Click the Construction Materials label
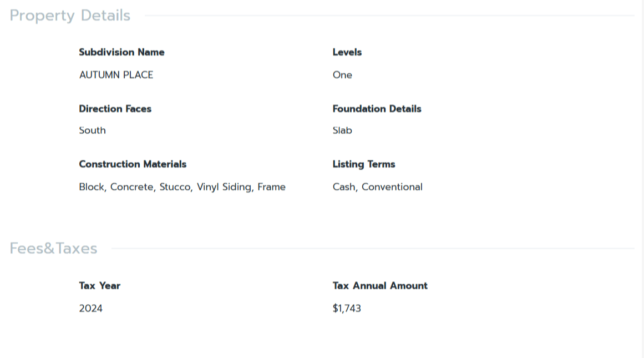Screen dimensions: 644x358 tap(133, 164)
